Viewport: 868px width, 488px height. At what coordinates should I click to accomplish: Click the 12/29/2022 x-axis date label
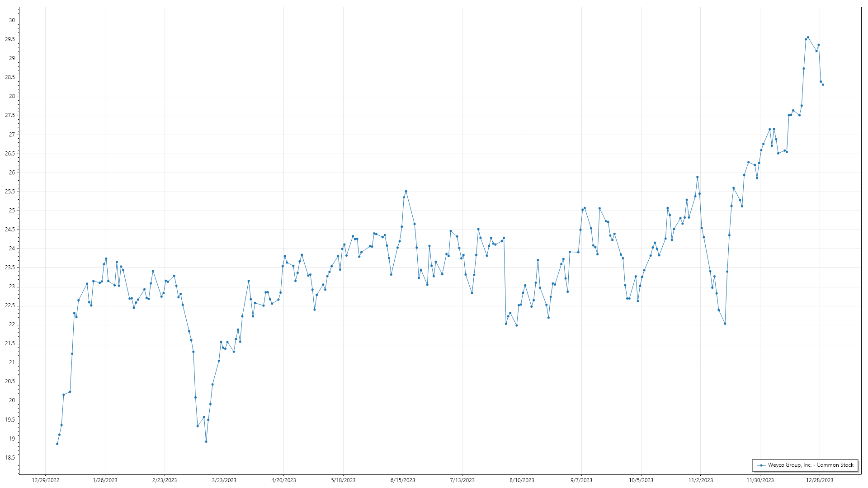pyautogui.click(x=46, y=480)
